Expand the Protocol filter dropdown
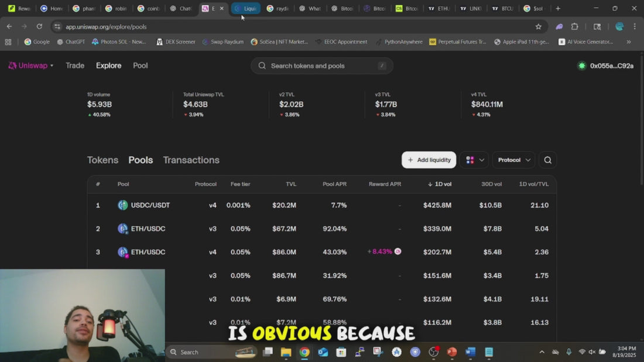 (513, 160)
